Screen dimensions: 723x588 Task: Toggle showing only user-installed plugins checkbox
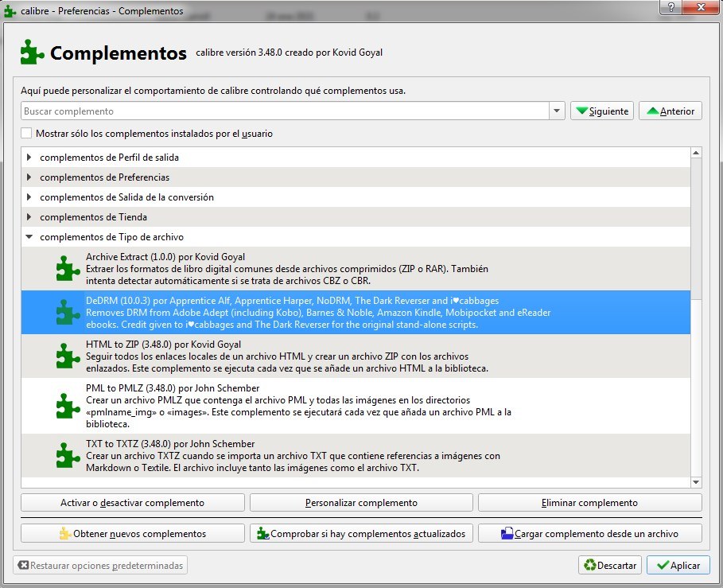tap(27, 134)
